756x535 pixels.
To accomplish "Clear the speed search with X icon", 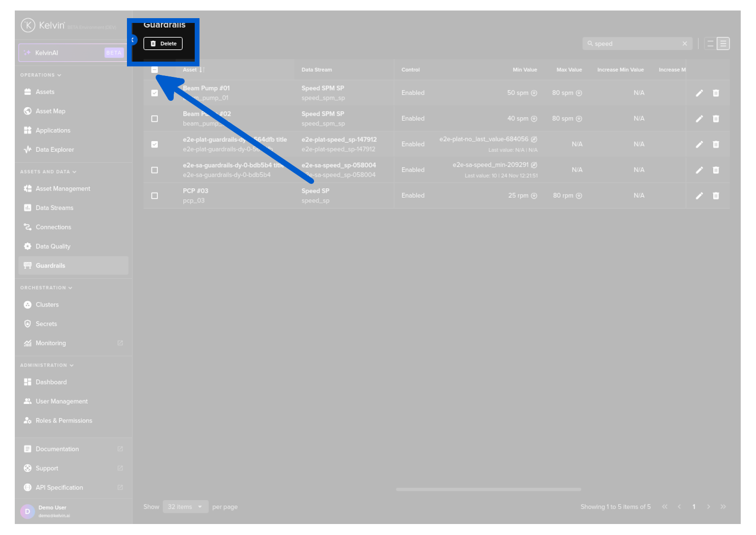I will 685,43.
